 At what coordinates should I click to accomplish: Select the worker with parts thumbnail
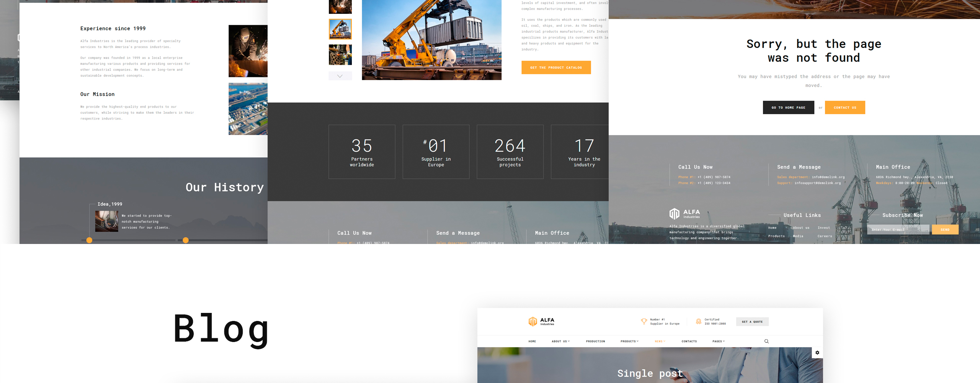tap(340, 55)
